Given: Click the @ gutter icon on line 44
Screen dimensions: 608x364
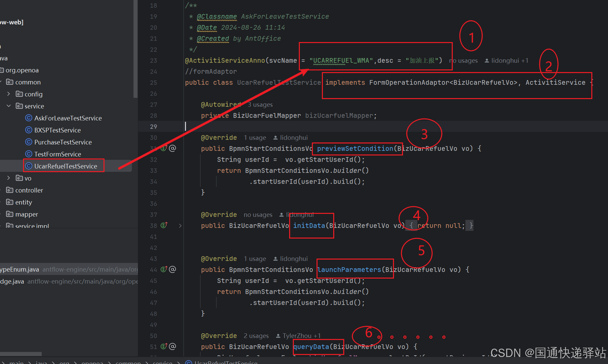Looking at the screenshot, I should [172, 269].
